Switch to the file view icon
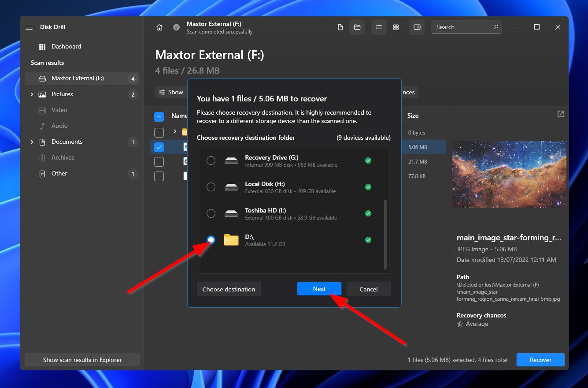588x388 pixels. pos(340,27)
